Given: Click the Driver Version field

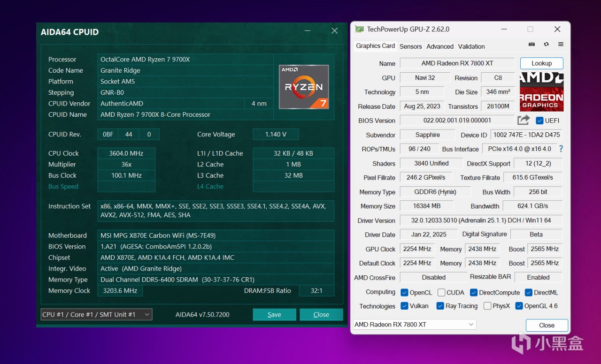Looking at the screenshot, I should coord(481,220).
